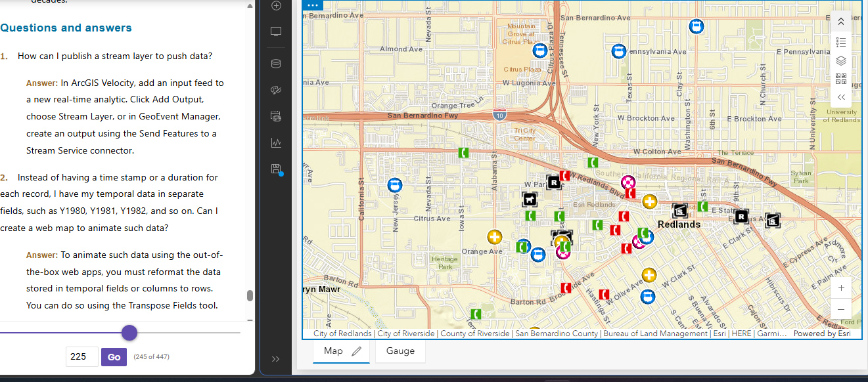Click the Add element plus icon in sidebar
Image resolution: width=868 pixels, height=382 pixels.
(x=276, y=6)
